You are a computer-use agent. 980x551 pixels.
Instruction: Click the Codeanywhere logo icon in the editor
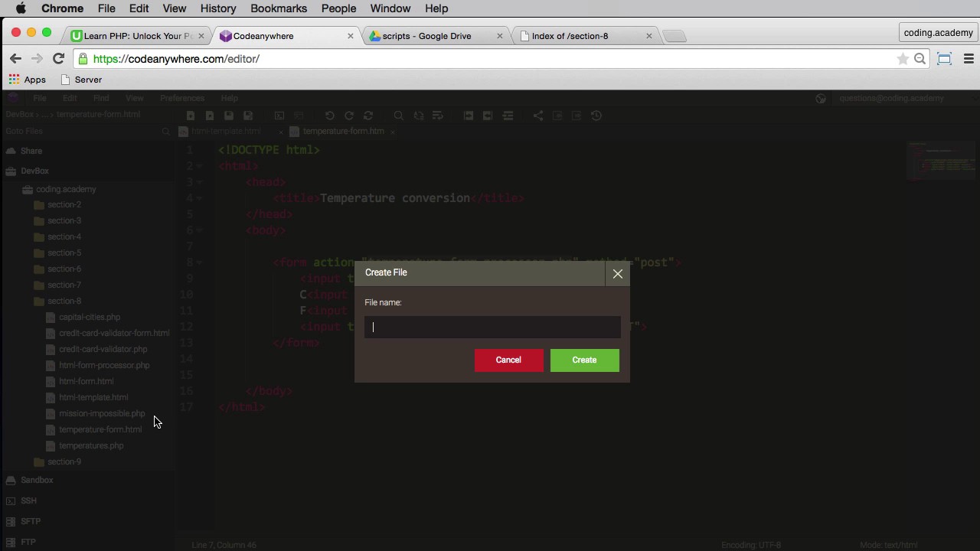tap(12, 98)
